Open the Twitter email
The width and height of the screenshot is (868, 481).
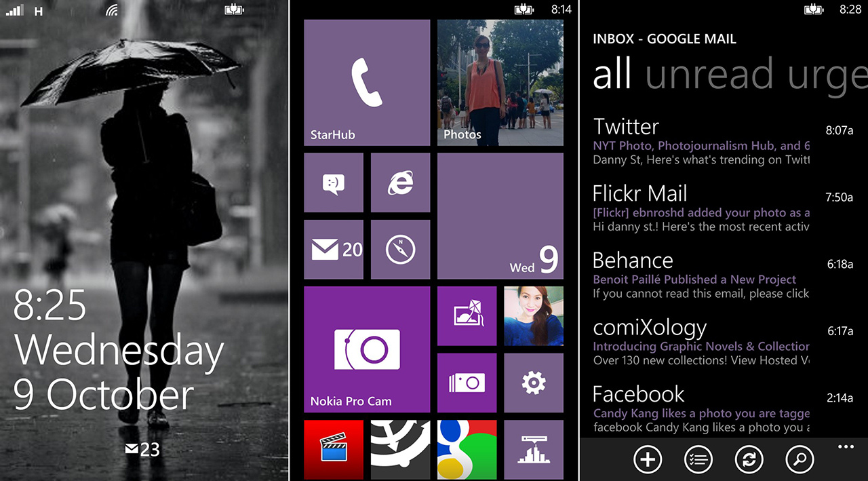tap(724, 141)
